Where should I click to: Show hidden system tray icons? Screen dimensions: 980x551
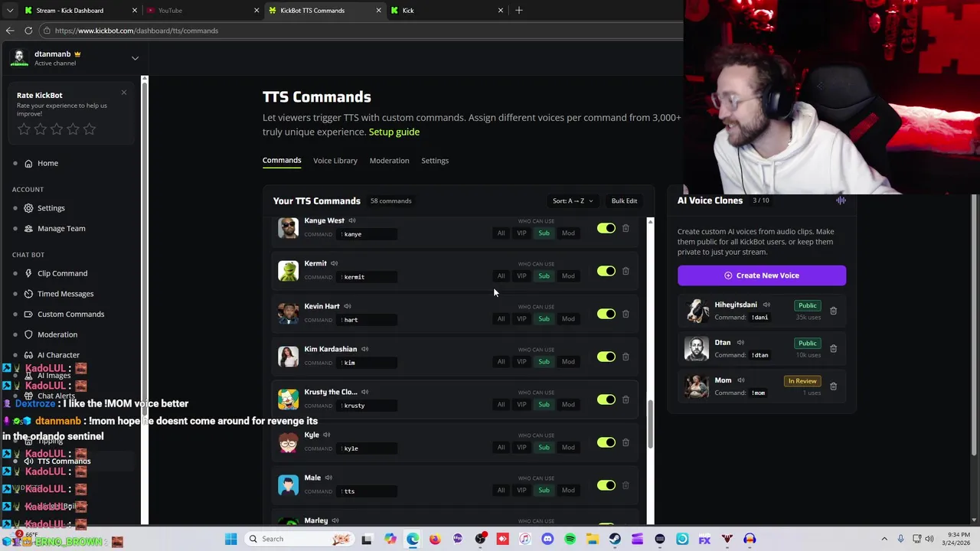(x=884, y=539)
